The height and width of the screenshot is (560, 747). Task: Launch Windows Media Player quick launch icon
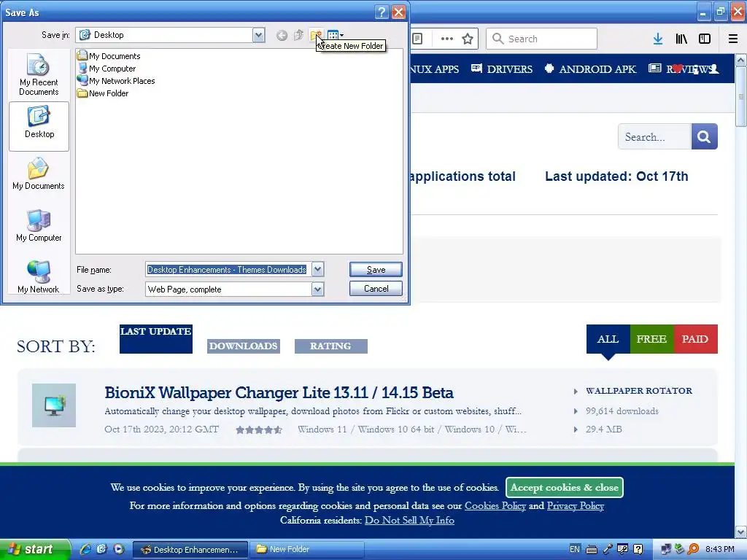pos(118,550)
